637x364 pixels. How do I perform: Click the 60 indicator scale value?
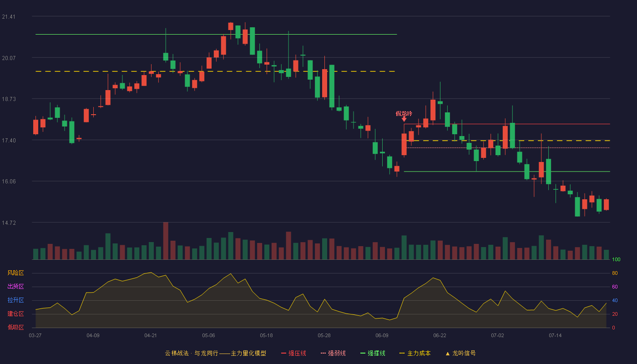(615, 287)
